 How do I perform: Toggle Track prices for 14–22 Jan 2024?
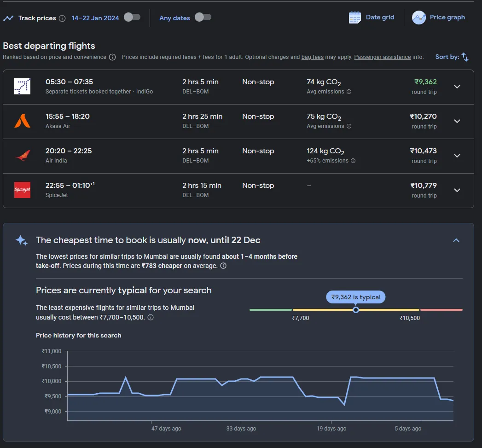[132, 17]
